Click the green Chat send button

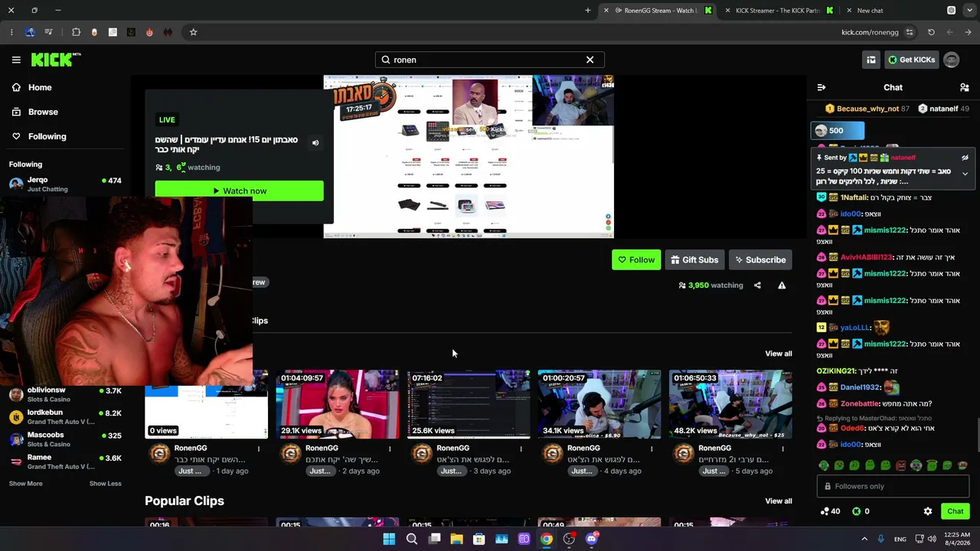pyautogui.click(x=955, y=511)
